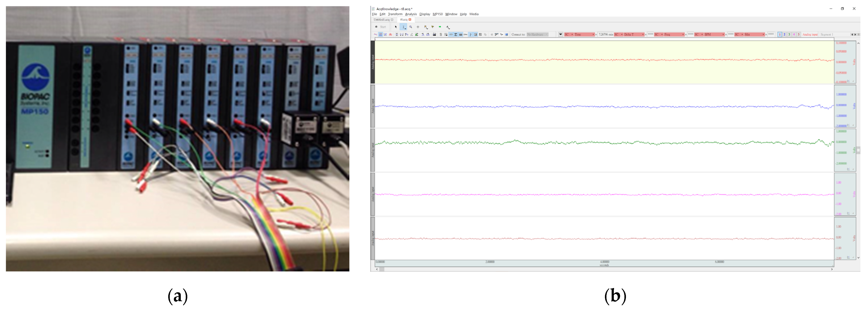Toggle channel 1 visibility button

(x=780, y=34)
